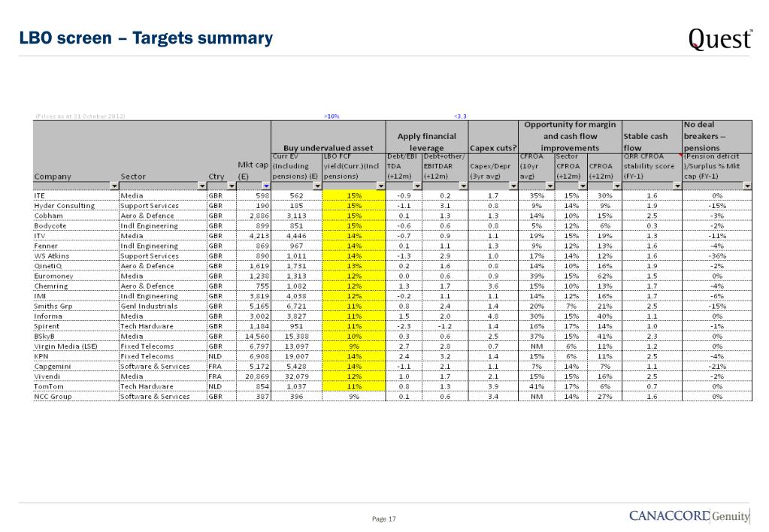Select the Hyder Consulting company cell

tap(76, 205)
